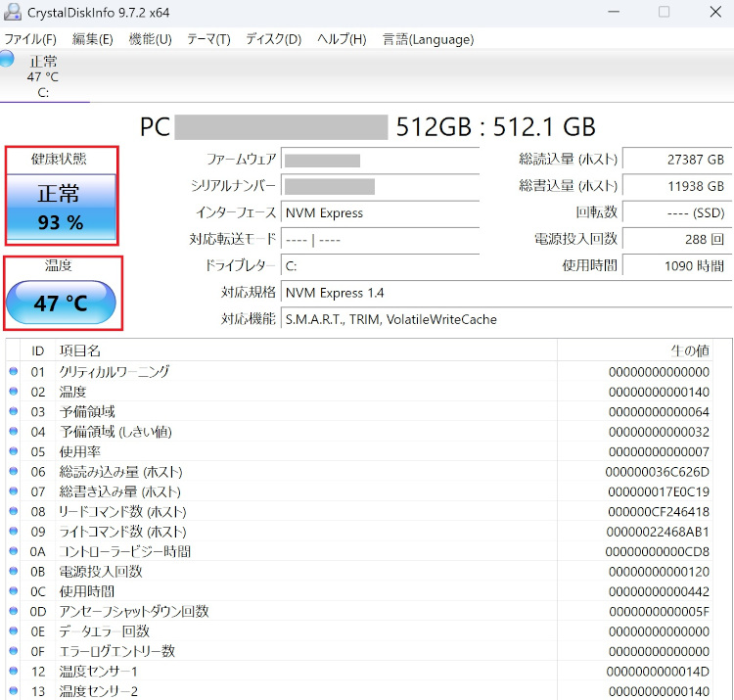This screenshot has width=734, height=700.
Task: Click the status dot for アンセーフシャットダウン回数 row
Action: coord(13,611)
